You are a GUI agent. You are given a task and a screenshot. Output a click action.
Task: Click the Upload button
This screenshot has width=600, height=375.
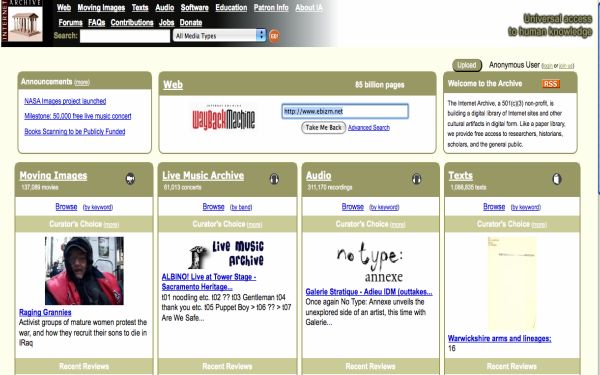tap(467, 65)
